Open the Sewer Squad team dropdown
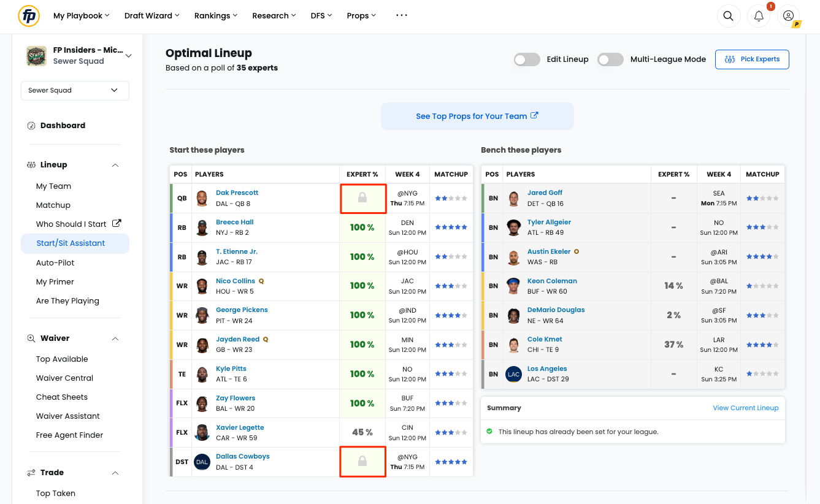The width and height of the screenshot is (820, 504). tap(75, 90)
